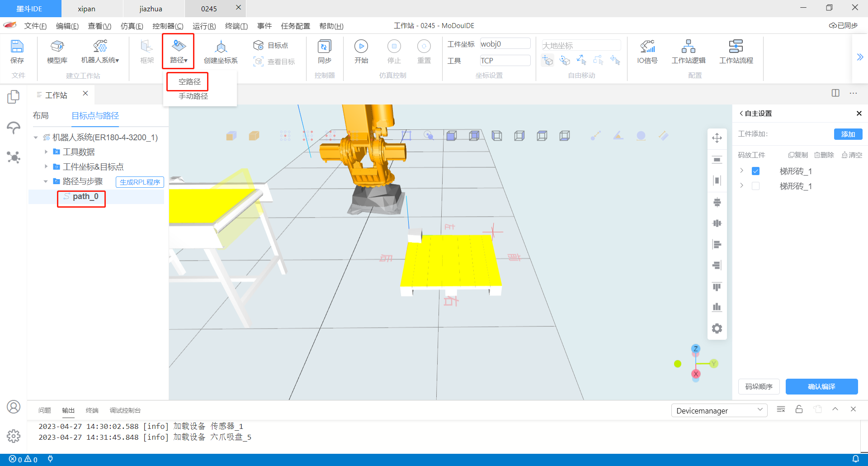The height and width of the screenshot is (466, 868).
Task: Expand the 工具数据 tree node
Action: click(46, 152)
